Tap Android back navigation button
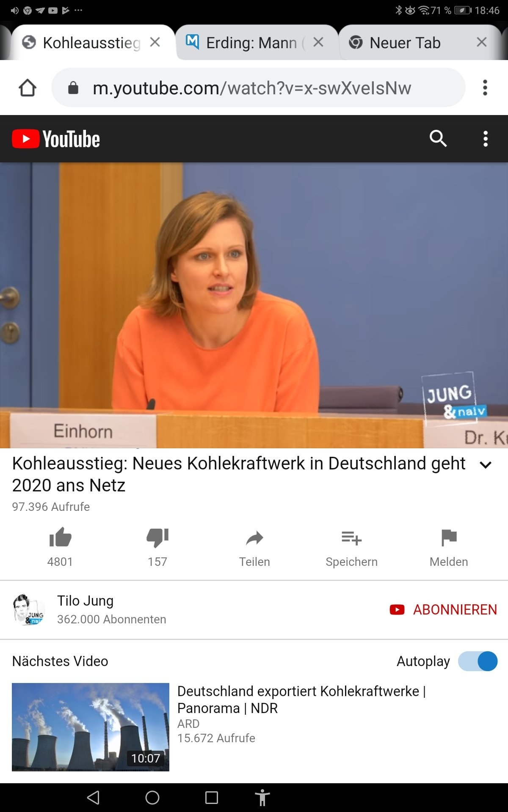Viewport: 508px width, 812px height. 93,798
